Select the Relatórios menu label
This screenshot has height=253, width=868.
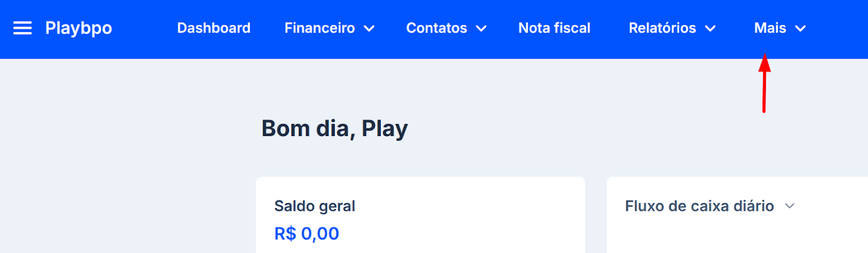coord(662,28)
